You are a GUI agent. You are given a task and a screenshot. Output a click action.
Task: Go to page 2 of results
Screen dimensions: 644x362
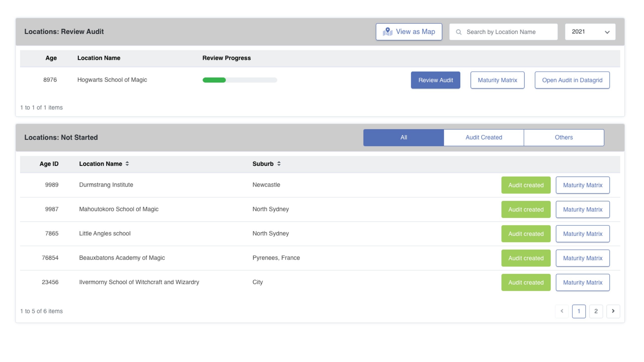(x=596, y=311)
